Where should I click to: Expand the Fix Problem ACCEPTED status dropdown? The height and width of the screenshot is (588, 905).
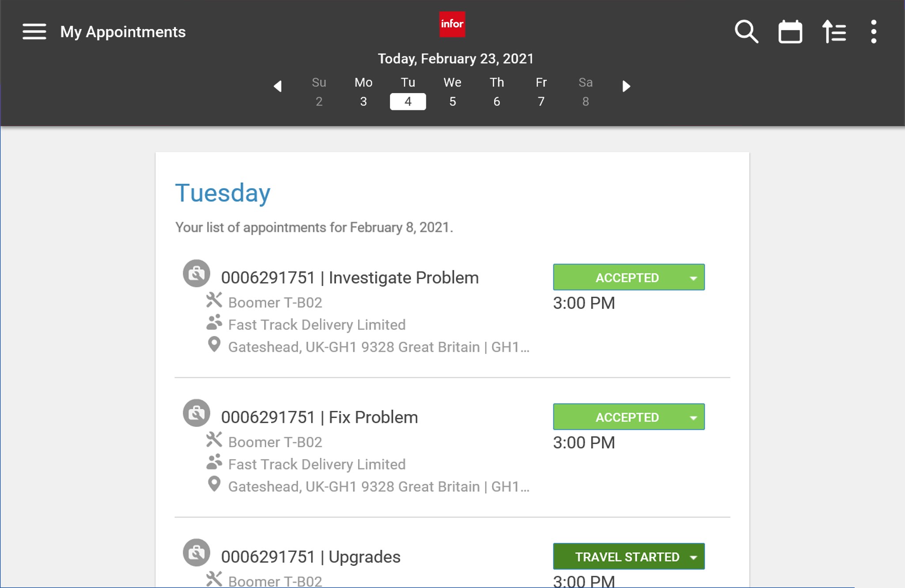[x=693, y=417]
